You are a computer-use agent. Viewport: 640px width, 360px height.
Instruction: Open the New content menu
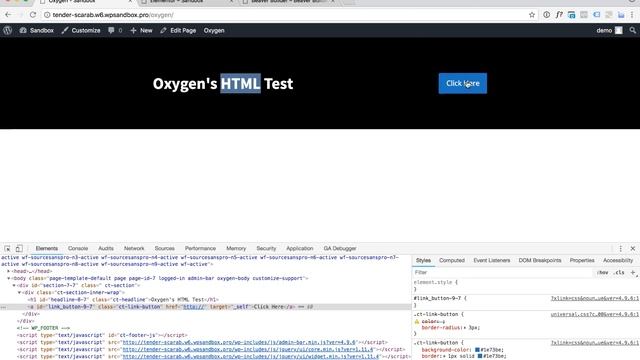click(x=141, y=30)
